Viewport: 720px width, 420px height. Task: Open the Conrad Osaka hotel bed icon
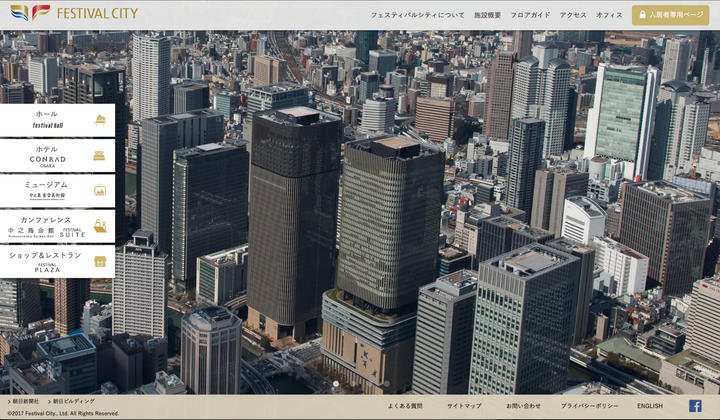coord(99,156)
